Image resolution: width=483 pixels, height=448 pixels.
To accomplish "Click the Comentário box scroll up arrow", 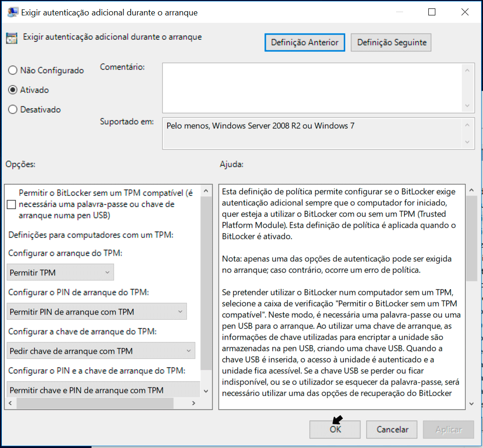I will (x=467, y=70).
